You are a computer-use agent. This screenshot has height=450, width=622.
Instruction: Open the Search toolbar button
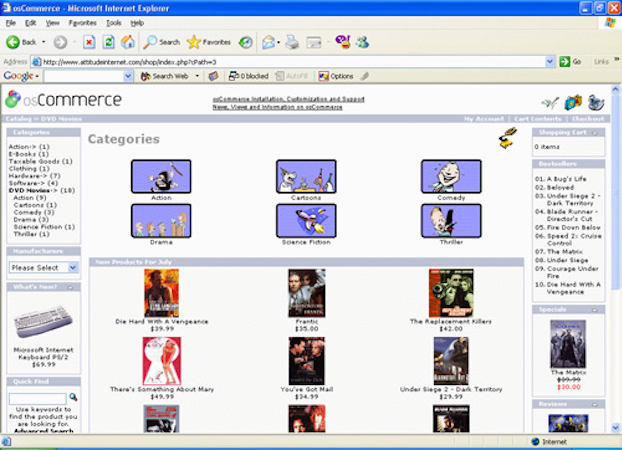click(161, 42)
